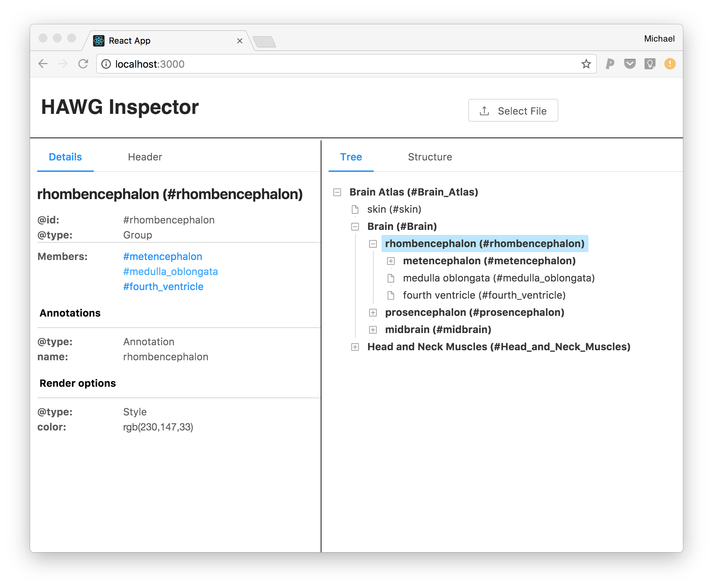Switch to the Header tab
Image resolution: width=713 pixels, height=588 pixels.
145,157
